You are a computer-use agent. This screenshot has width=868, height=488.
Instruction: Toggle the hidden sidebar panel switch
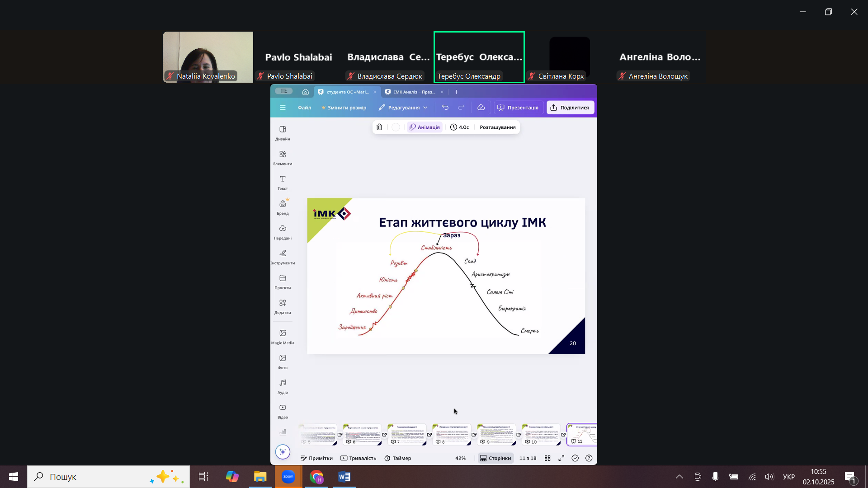284,91
